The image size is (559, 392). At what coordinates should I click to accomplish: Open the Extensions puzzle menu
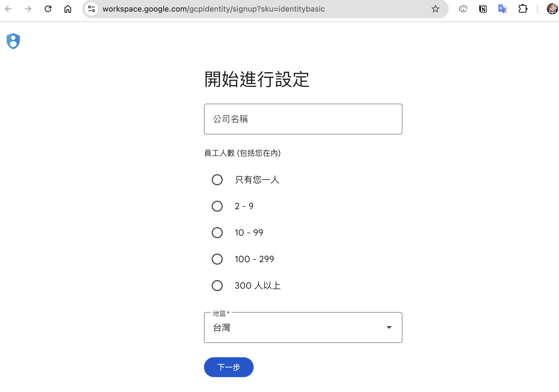coord(523,9)
